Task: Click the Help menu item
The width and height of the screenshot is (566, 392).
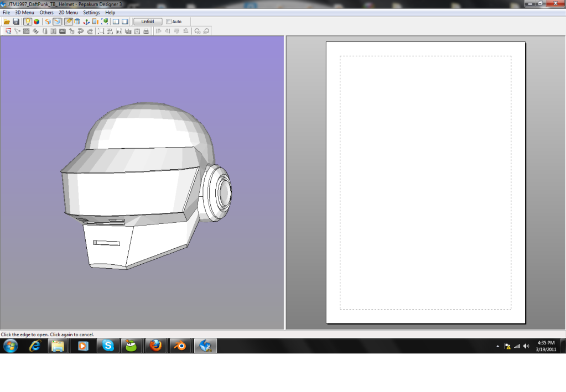Action: [110, 12]
